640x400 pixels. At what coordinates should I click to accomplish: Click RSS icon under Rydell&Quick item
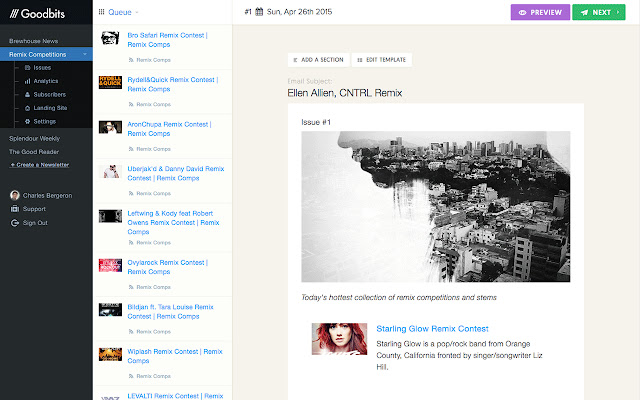click(131, 104)
